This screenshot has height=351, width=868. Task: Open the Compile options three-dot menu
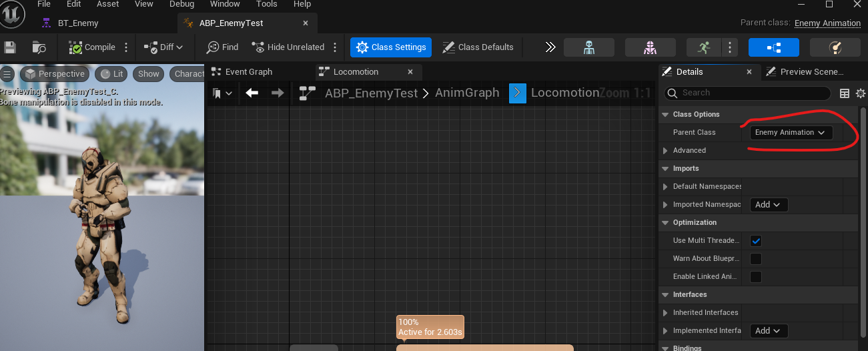(126, 47)
